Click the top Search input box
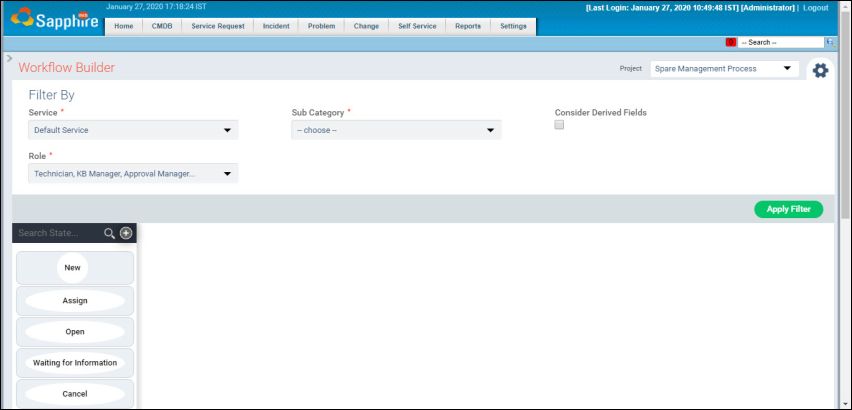The height and width of the screenshot is (410, 852). (x=781, y=42)
